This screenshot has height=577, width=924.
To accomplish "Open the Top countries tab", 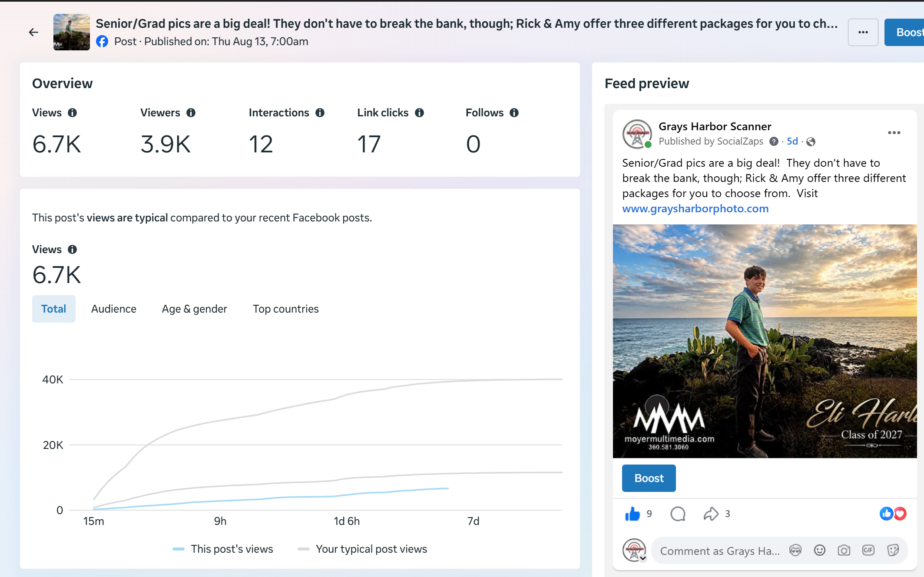I will click(x=286, y=309).
